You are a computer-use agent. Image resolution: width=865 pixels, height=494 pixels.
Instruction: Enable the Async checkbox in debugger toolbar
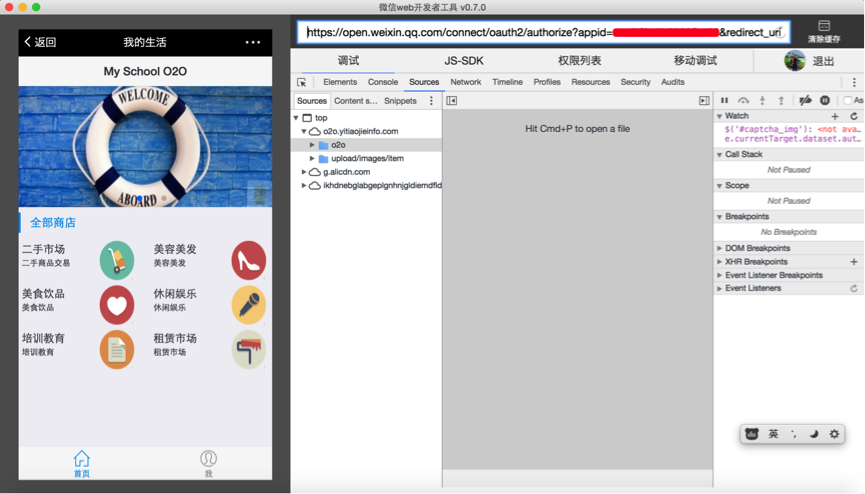848,100
